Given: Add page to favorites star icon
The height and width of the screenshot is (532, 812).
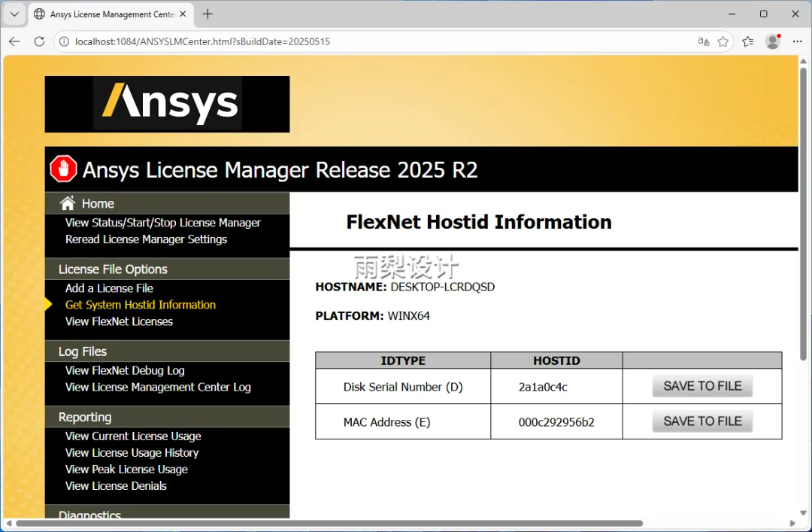Looking at the screenshot, I should point(723,41).
